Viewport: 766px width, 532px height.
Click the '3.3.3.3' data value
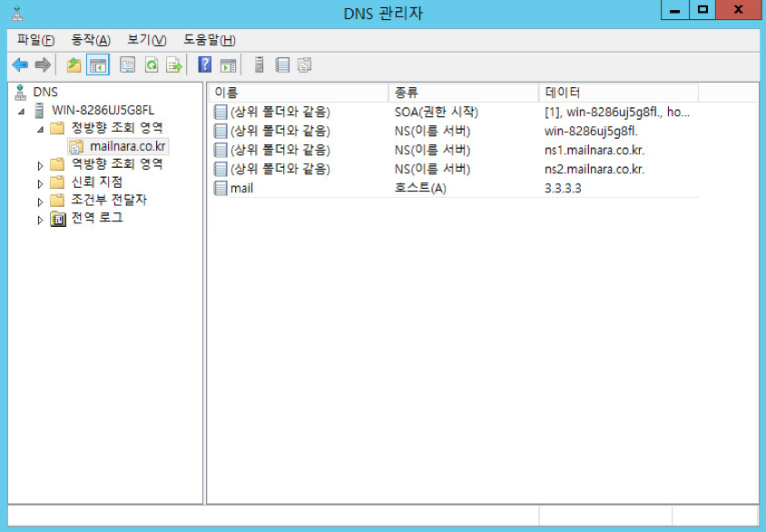coord(563,188)
